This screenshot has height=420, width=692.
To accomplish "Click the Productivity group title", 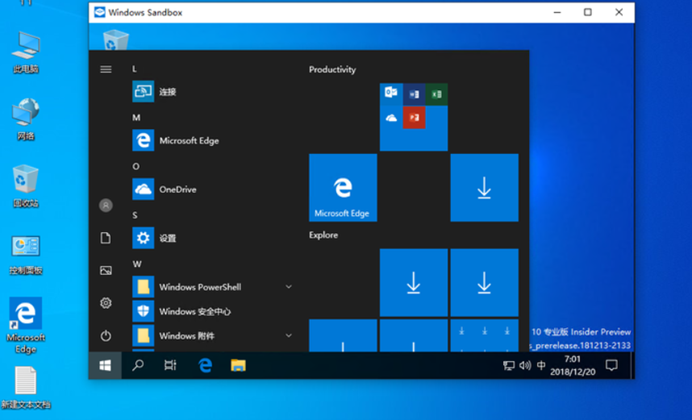I will pos(332,69).
